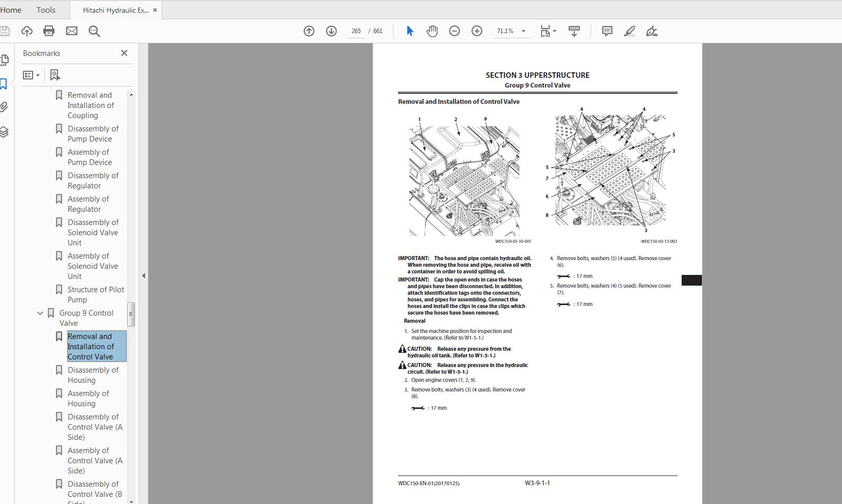The height and width of the screenshot is (504, 842).
Task: Open the Add comment tool
Action: point(607,31)
